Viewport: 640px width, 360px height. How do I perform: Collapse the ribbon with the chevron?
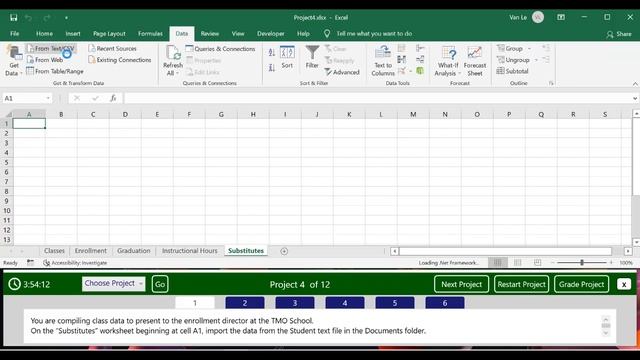tap(635, 84)
